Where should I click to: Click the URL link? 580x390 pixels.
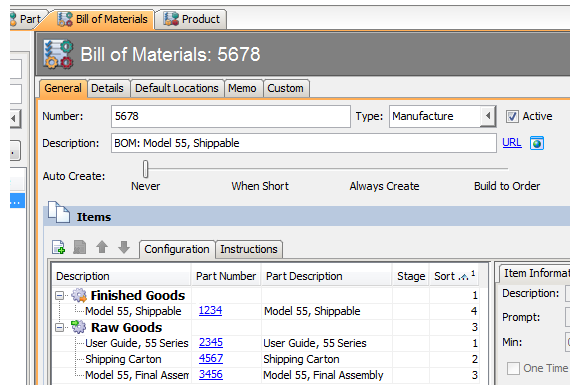(512, 142)
